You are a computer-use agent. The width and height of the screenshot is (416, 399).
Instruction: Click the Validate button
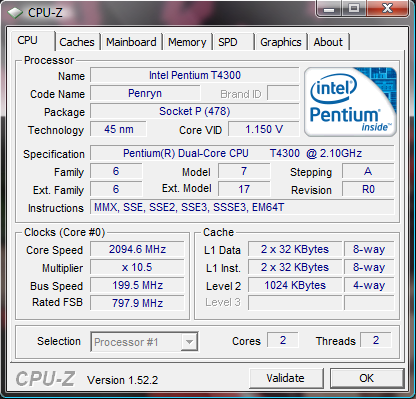click(285, 378)
